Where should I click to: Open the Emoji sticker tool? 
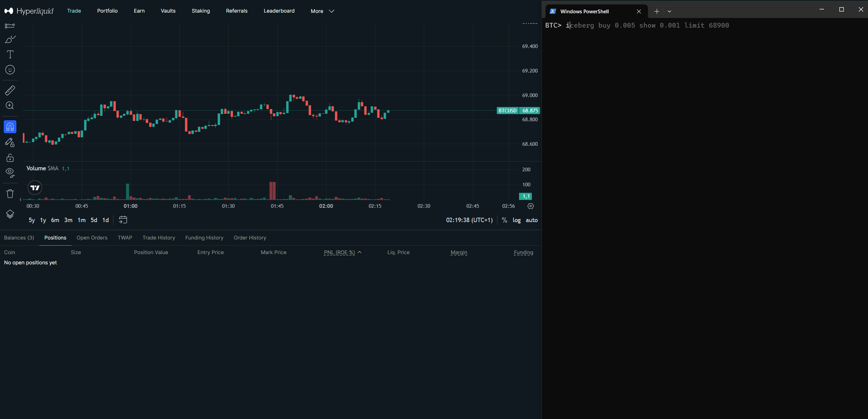(x=10, y=69)
